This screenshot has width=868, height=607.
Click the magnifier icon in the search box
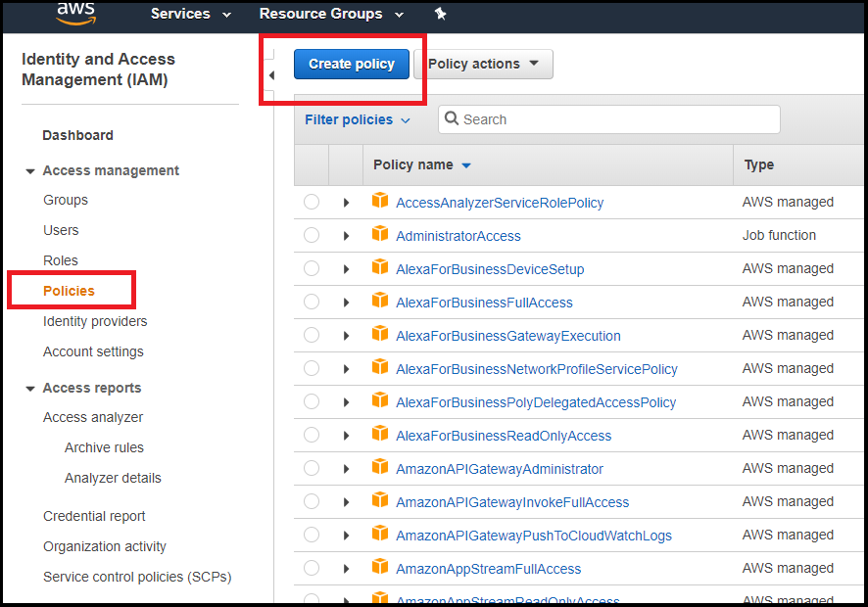click(x=452, y=119)
